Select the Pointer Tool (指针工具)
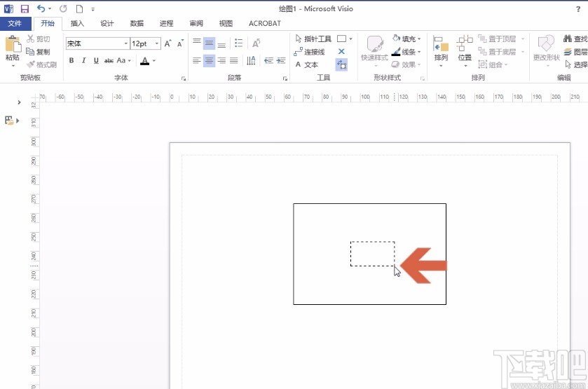This screenshot has width=588, height=389. (x=313, y=39)
